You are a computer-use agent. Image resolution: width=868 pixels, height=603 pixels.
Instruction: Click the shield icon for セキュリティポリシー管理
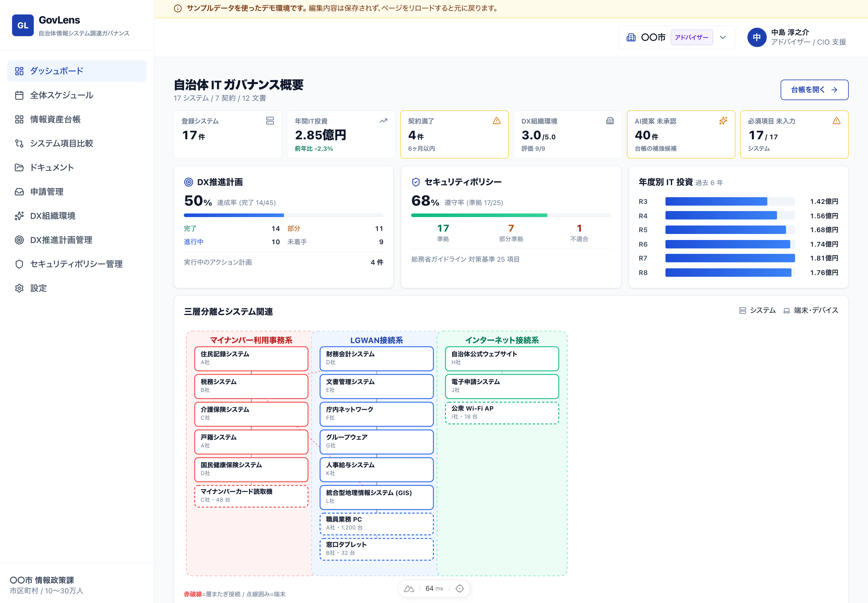click(19, 264)
